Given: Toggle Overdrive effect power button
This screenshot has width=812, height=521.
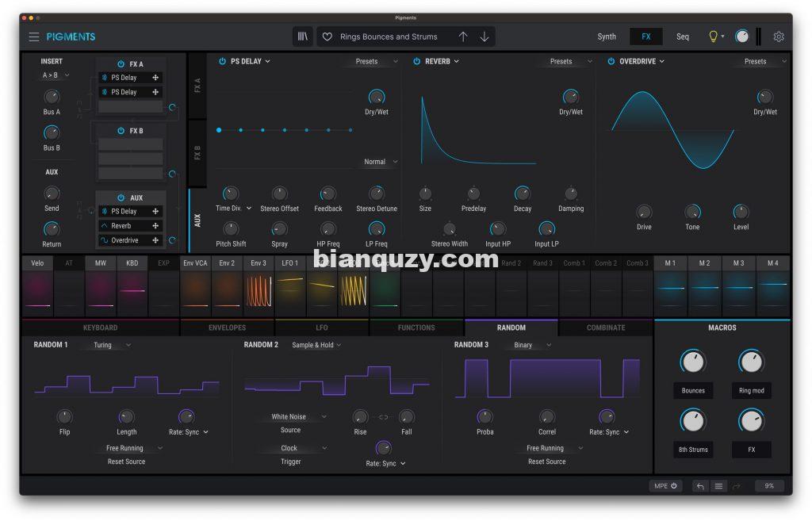Looking at the screenshot, I should tap(611, 61).
